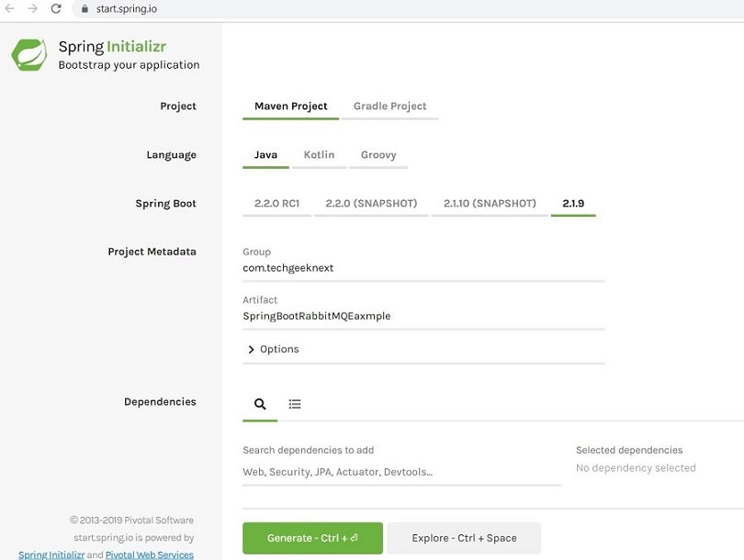Pick Spring Boot version 2.2.0 RC1
The width and height of the screenshot is (744, 560).
(x=277, y=204)
